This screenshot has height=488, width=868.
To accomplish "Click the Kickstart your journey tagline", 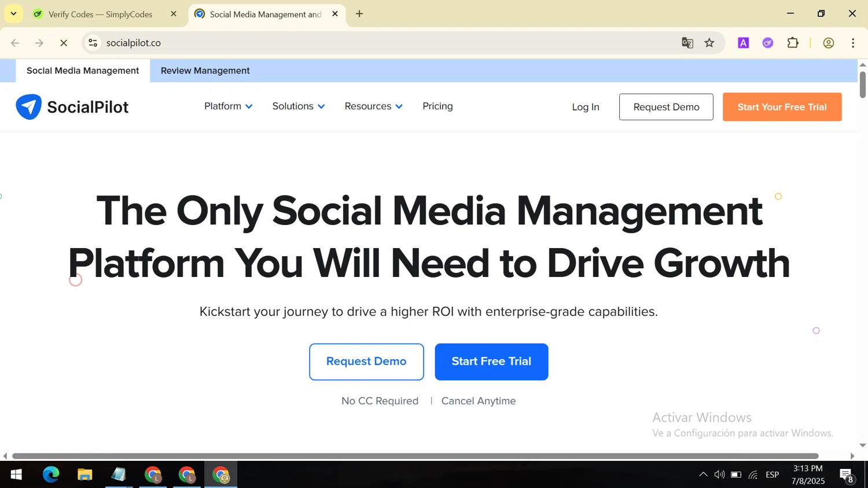I will click(x=429, y=312).
